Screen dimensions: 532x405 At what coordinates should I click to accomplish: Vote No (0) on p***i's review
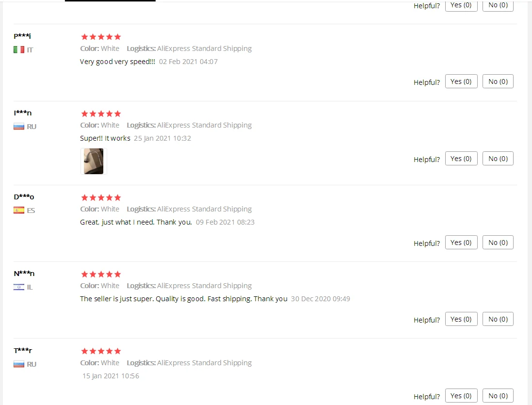(498, 81)
